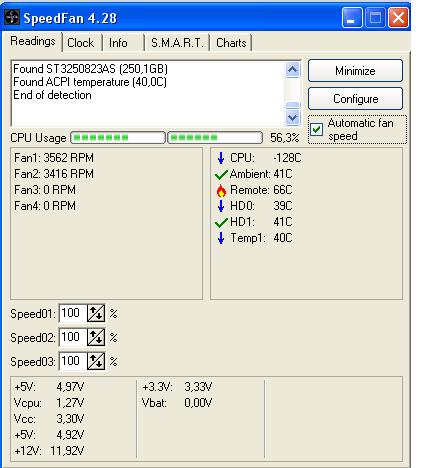
Task: Click the log scrollbar up arrow
Action: click(x=292, y=70)
